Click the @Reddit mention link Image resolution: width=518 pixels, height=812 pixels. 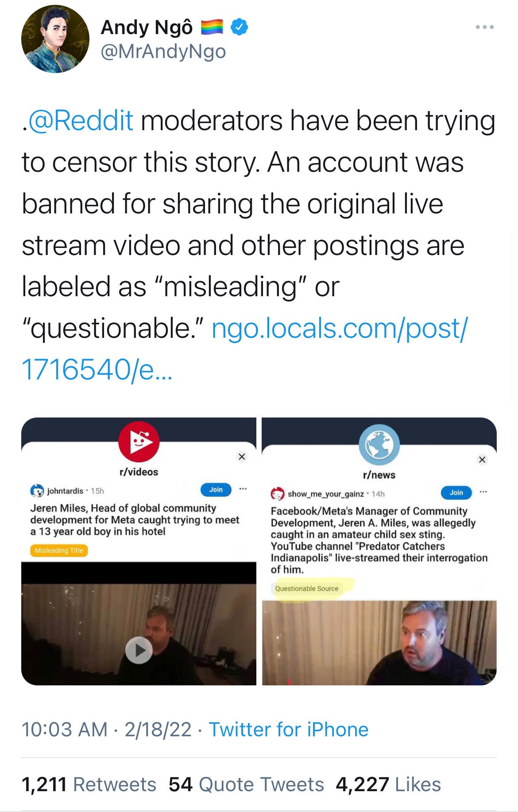pos(81,120)
